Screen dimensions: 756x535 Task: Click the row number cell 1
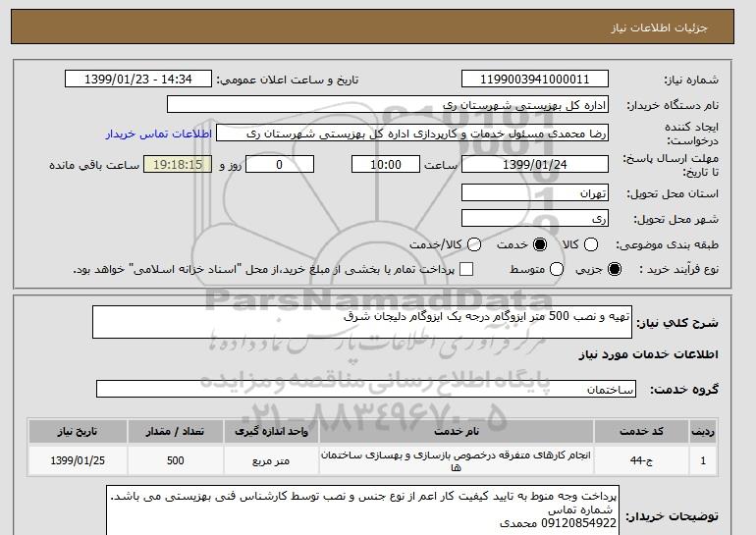(x=703, y=460)
